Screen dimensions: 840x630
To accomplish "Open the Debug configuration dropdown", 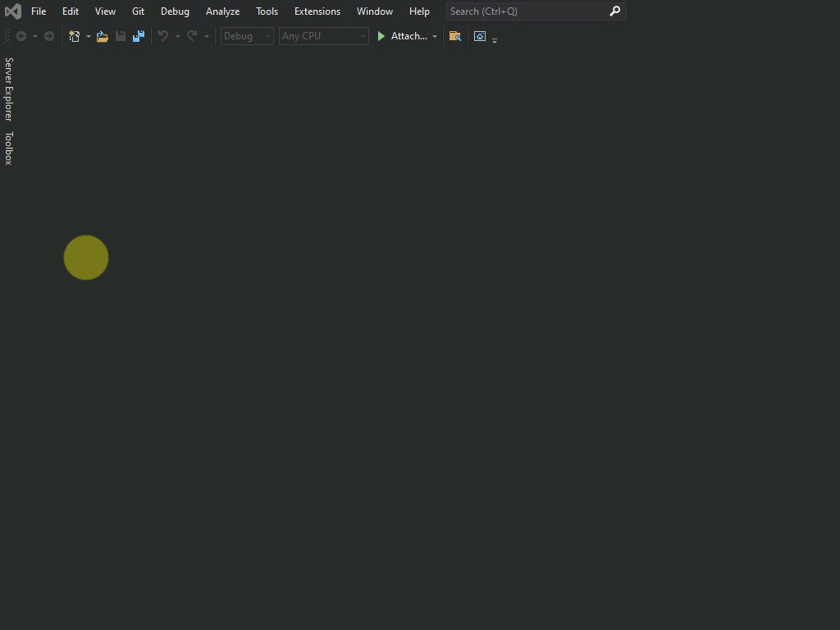I will [267, 36].
